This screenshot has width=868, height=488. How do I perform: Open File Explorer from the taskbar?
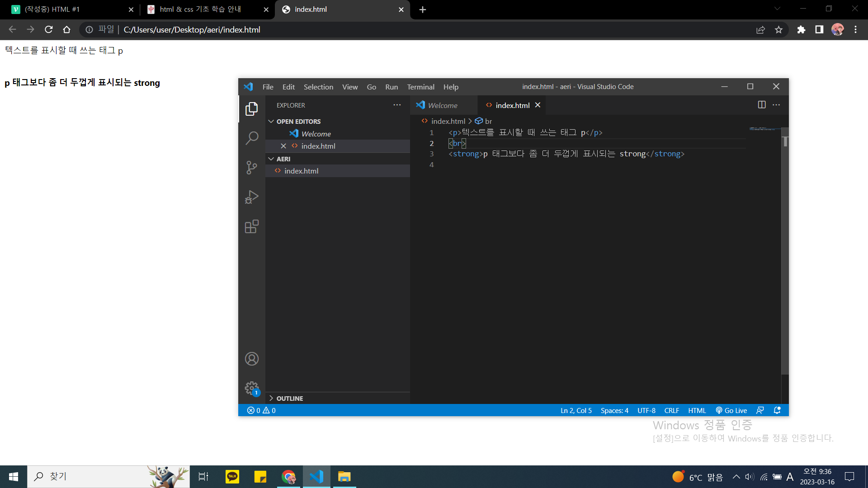tap(344, 477)
